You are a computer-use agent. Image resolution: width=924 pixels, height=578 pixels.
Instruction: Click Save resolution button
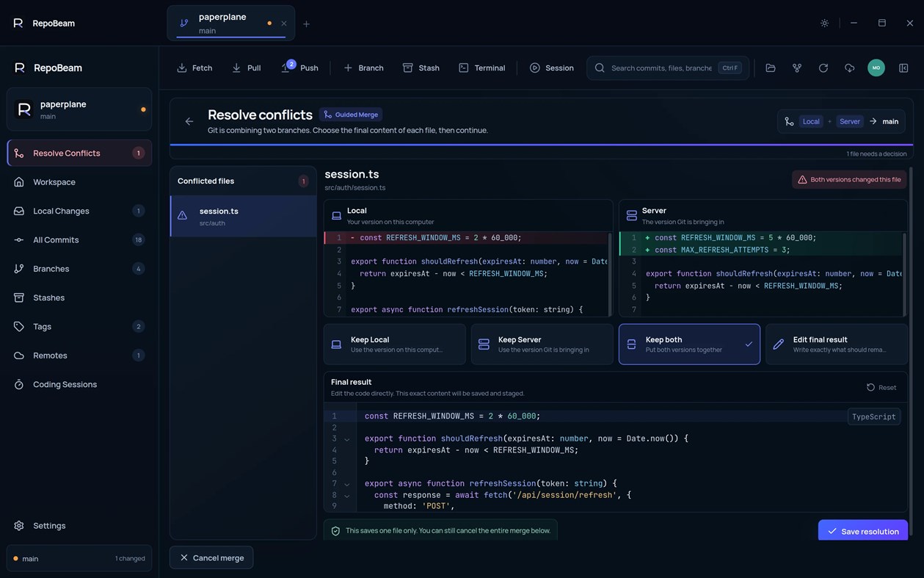point(863,531)
